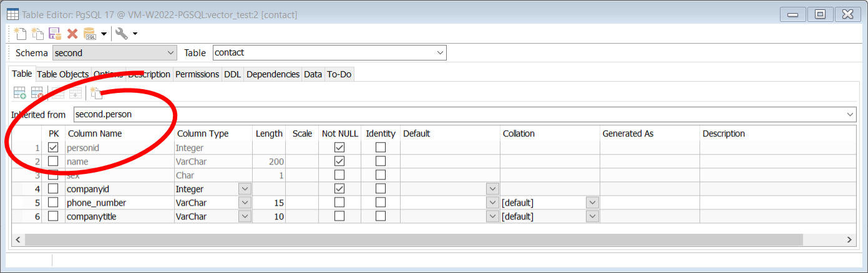Toggle PK checkbox for companyid row
The height and width of the screenshot is (273, 868).
coord(53,188)
